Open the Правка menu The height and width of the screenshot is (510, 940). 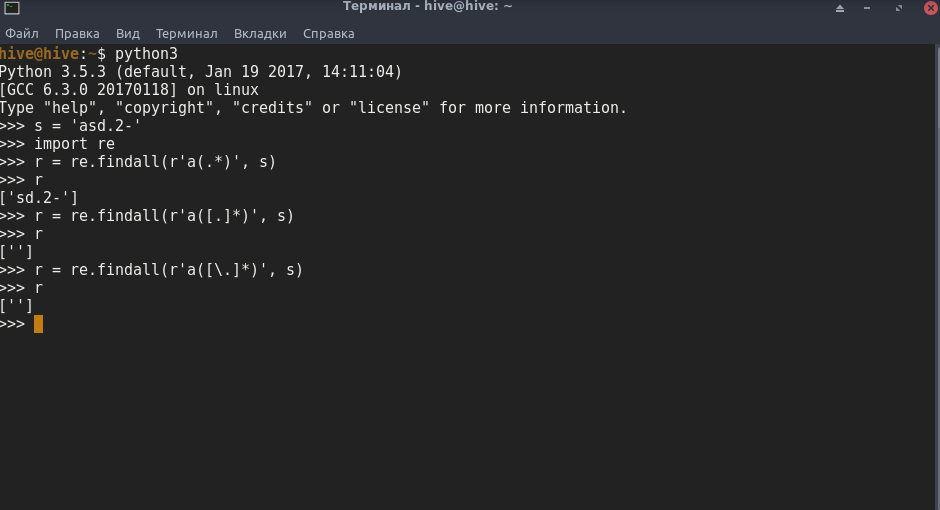pos(77,34)
